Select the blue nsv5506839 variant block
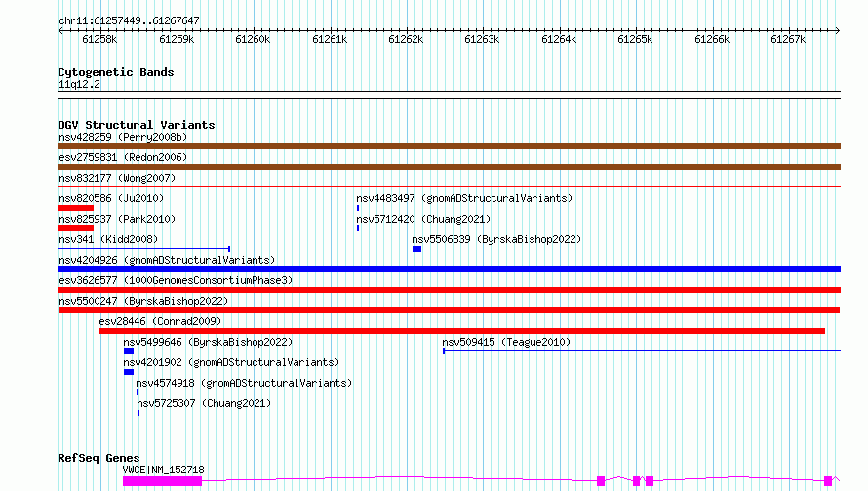The image size is (868, 491). [416, 249]
